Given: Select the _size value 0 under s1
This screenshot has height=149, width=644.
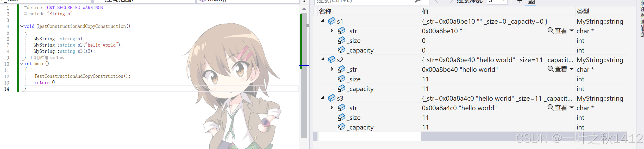Looking at the screenshot, I should [x=424, y=41].
